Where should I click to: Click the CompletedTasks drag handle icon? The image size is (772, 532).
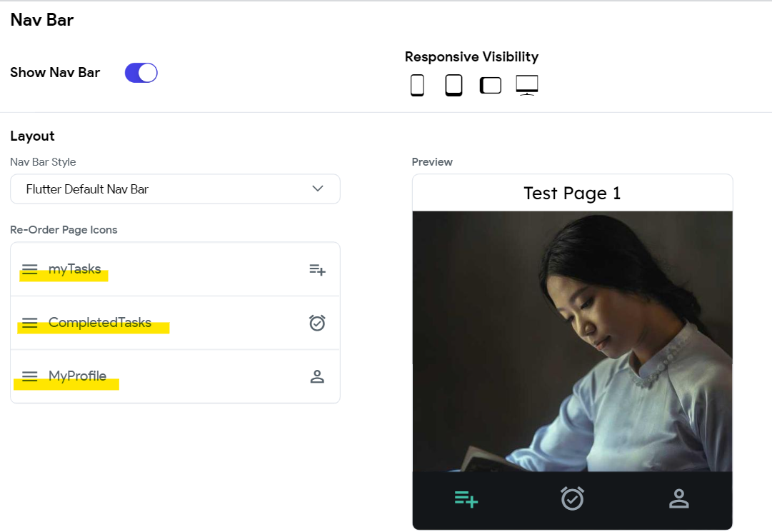coord(29,323)
